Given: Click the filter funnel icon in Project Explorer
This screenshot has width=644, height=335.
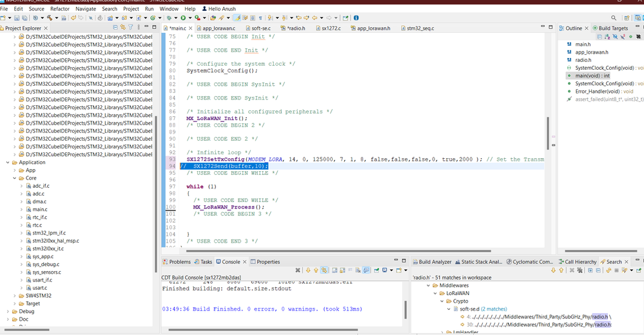Looking at the screenshot, I should [131, 28].
